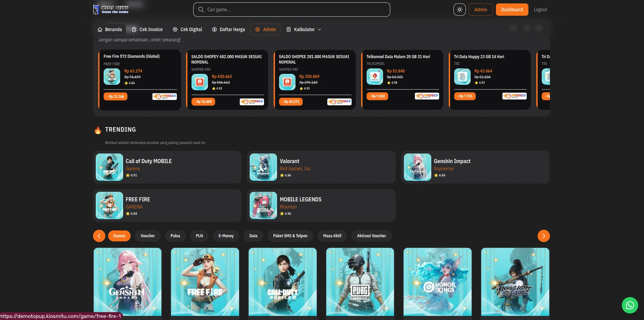
Task: Go to the Dashboard
Action: (512, 10)
